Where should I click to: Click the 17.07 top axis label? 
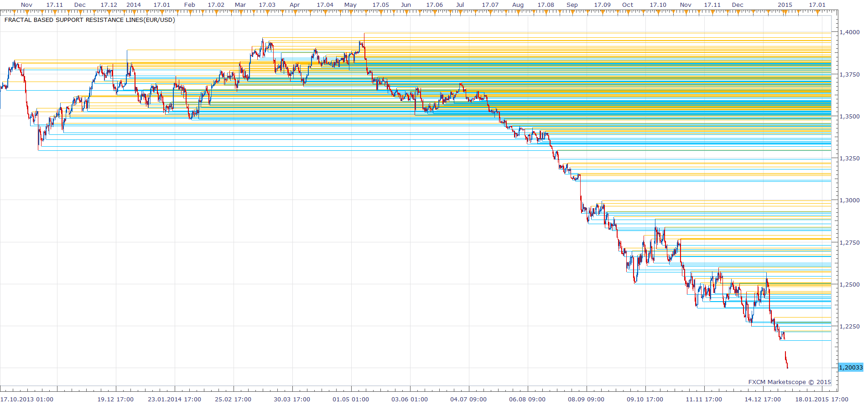[x=490, y=5]
